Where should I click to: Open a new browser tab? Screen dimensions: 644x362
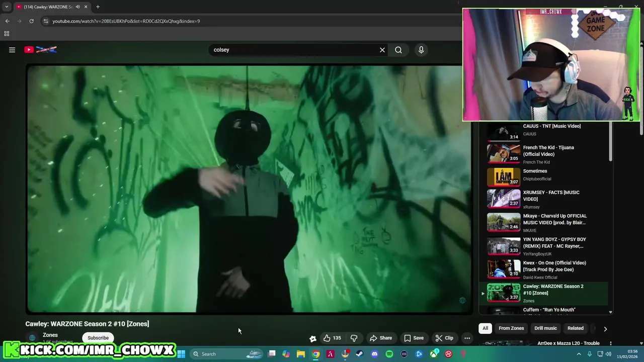point(98,7)
